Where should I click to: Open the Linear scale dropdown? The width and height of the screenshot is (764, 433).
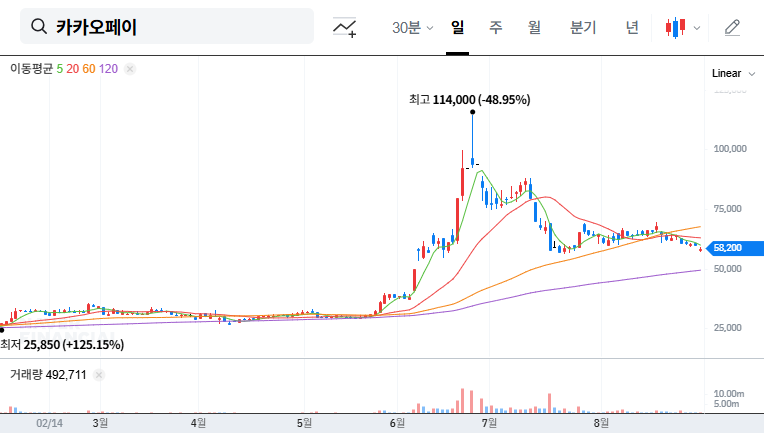(733, 74)
